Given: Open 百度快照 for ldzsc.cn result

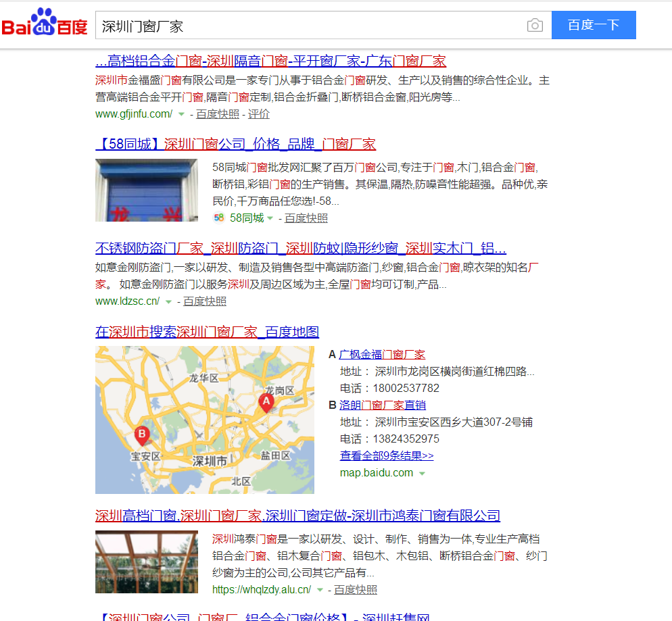Looking at the screenshot, I should pos(204,301).
